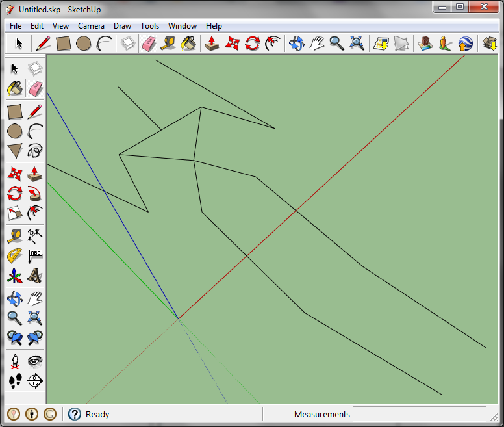Select the Offset tool in the horizontal toolbar

click(273, 44)
